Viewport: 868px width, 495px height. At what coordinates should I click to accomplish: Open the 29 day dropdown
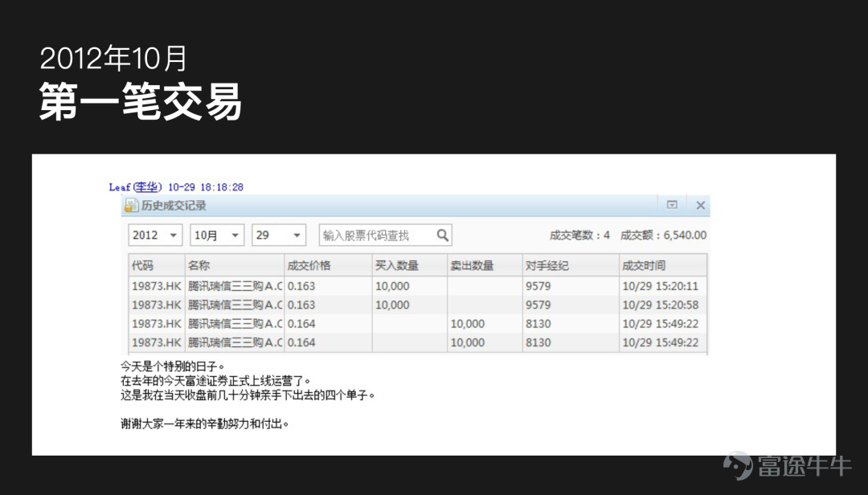(x=278, y=235)
